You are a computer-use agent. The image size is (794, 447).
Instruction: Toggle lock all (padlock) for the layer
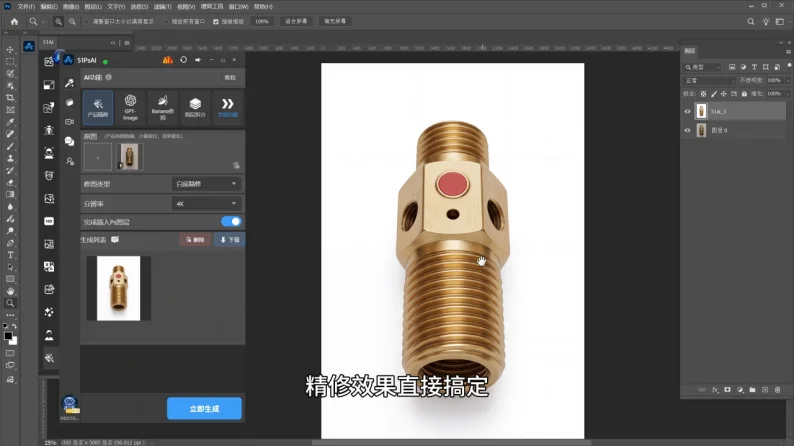point(744,94)
